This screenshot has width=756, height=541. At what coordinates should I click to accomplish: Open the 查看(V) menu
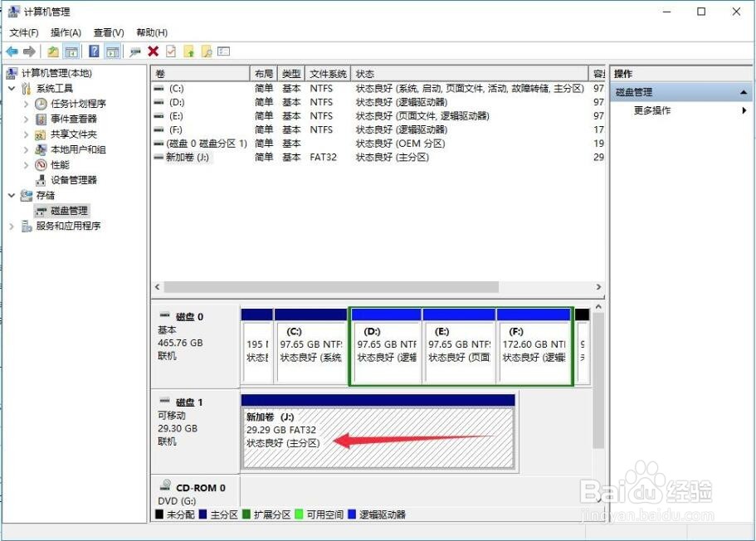click(109, 32)
